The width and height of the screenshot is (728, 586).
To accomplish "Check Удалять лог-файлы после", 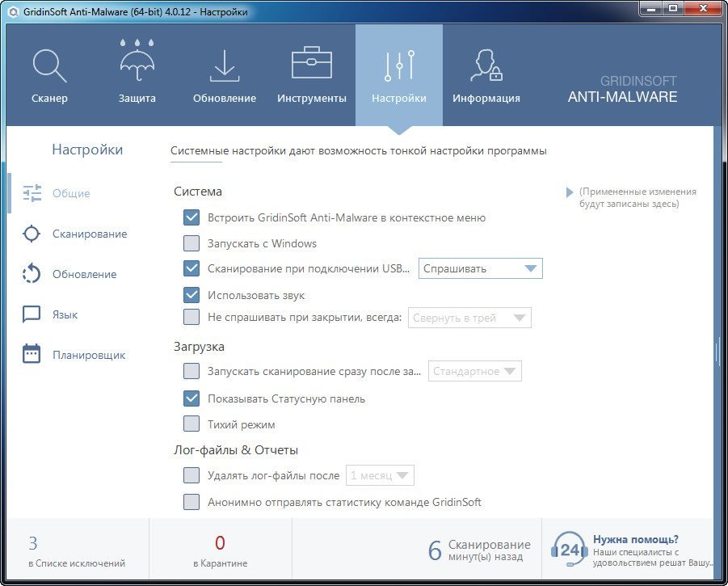I will (191, 475).
